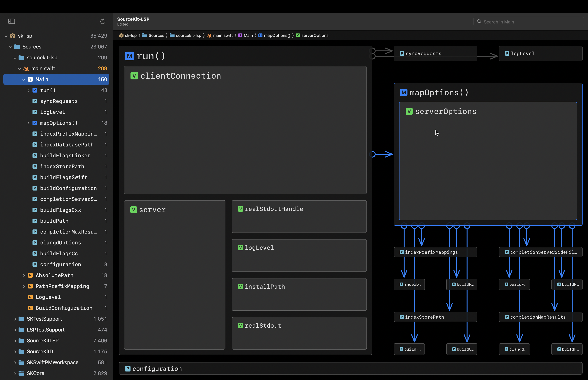Collapse the main.swift file node
Screen dimensions: 588x380
(x=20, y=69)
